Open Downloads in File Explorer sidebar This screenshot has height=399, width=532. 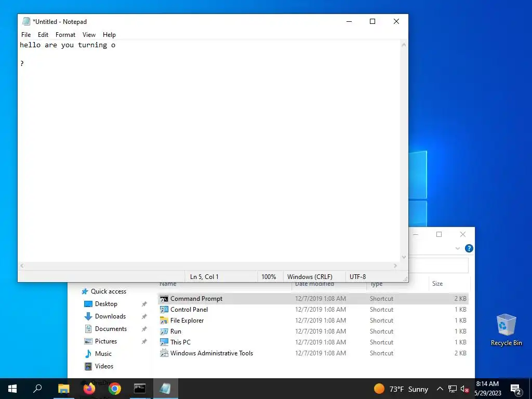pos(110,316)
